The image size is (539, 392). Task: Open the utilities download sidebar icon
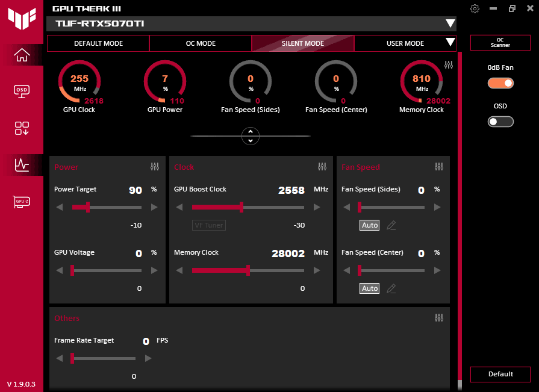point(22,128)
